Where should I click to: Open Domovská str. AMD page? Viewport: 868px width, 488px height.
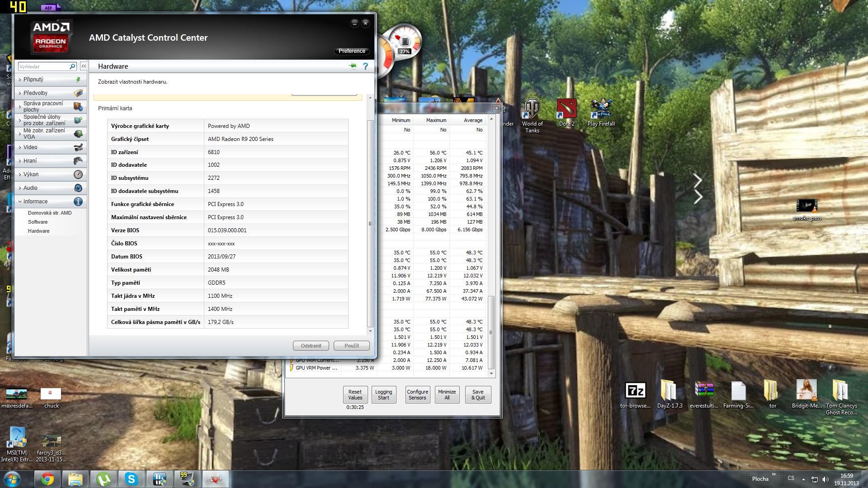tap(50, 213)
